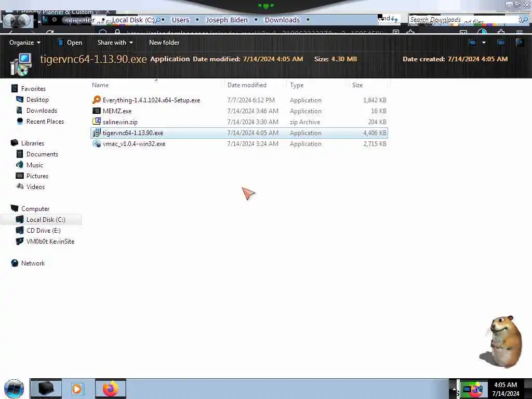Create a New folder
This screenshot has width=532, height=399.
click(164, 43)
